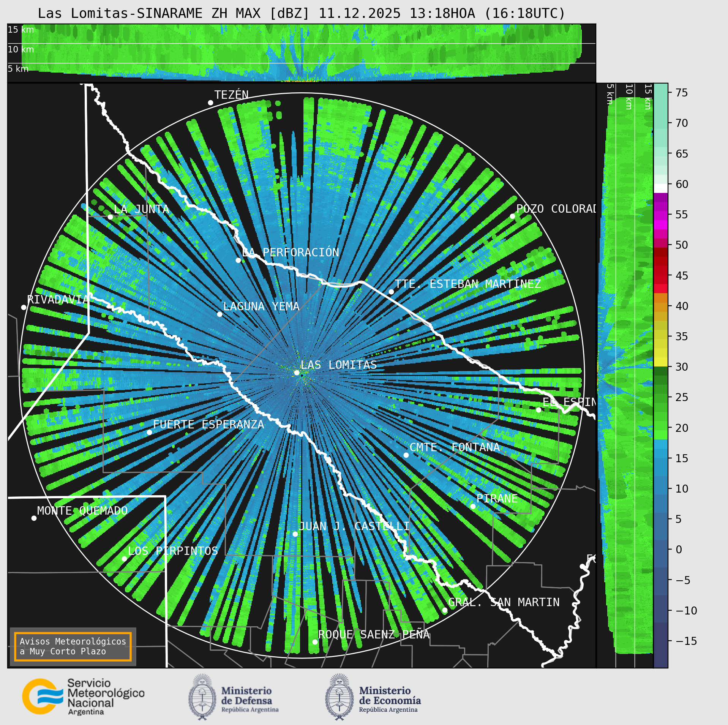Click the CMTE. FONTANA map label
The width and height of the screenshot is (728, 725).
pos(455,447)
